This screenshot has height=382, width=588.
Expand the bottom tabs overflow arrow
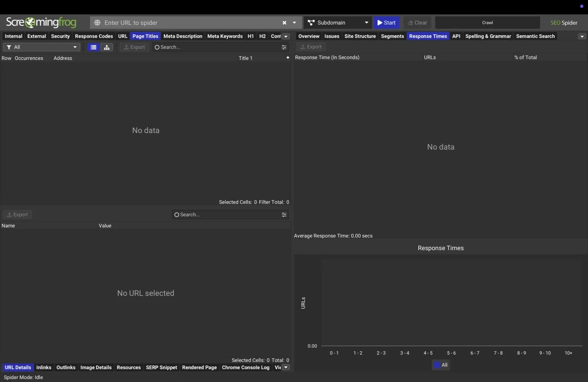click(x=286, y=367)
